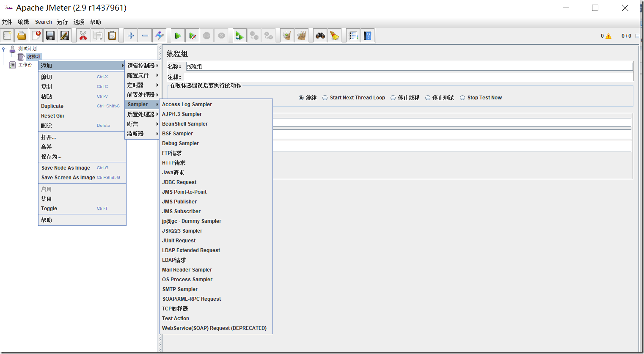The image size is (644, 354).
Task: Choose JDBC Request sampler
Action: coord(216,182)
